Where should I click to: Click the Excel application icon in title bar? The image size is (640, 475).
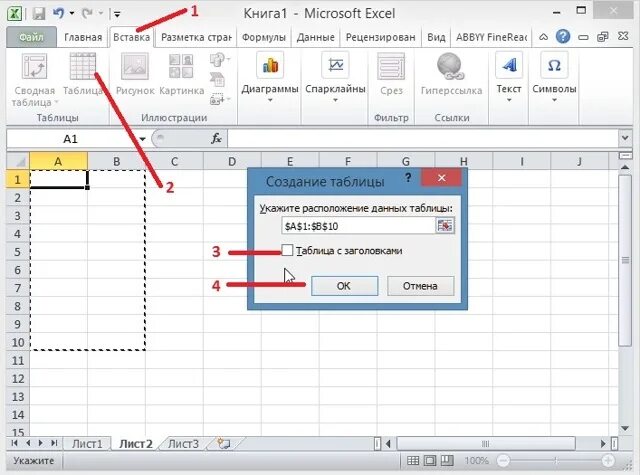[14, 13]
